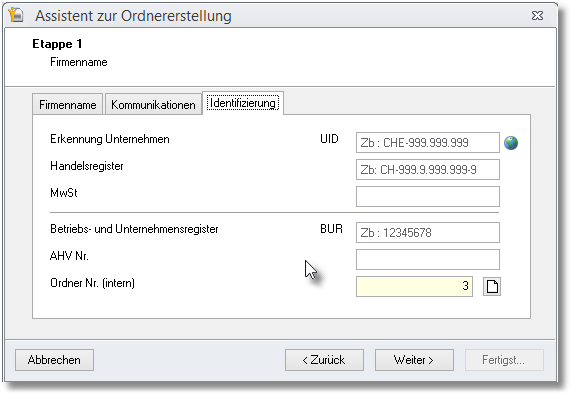Proceed using the Weiter button
The image size is (572, 396).
click(x=414, y=360)
